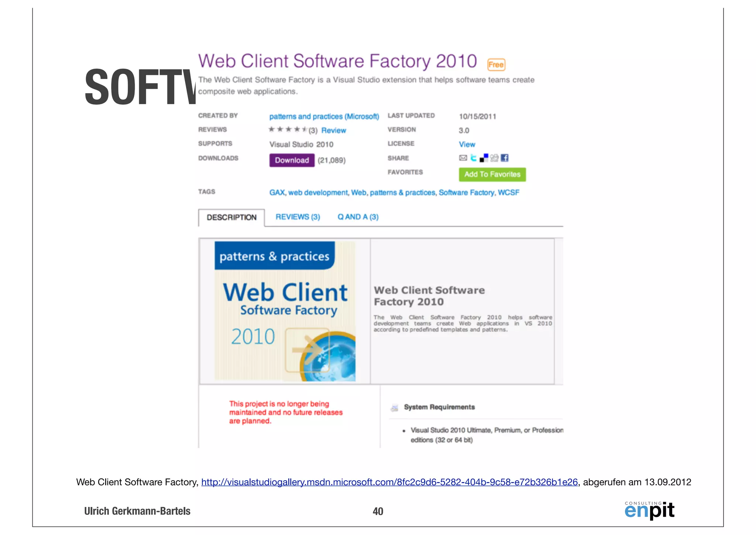Click the green Add To Favorites button
Screen dimensions: 756x535
[x=492, y=174]
